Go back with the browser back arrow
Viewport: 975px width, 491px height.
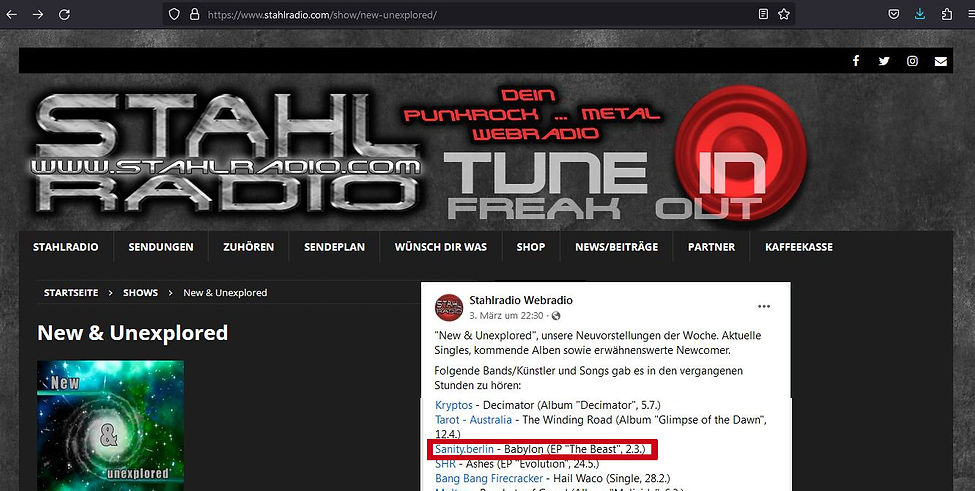tap(11, 14)
